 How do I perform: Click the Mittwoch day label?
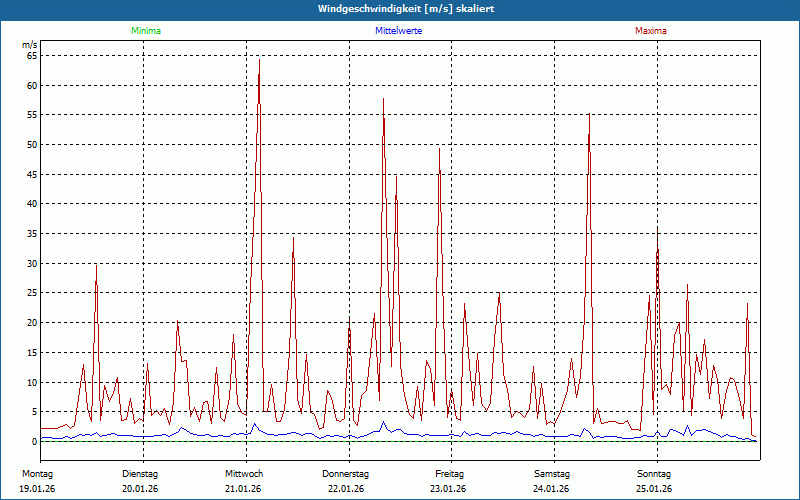pyautogui.click(x=244, y=473)
